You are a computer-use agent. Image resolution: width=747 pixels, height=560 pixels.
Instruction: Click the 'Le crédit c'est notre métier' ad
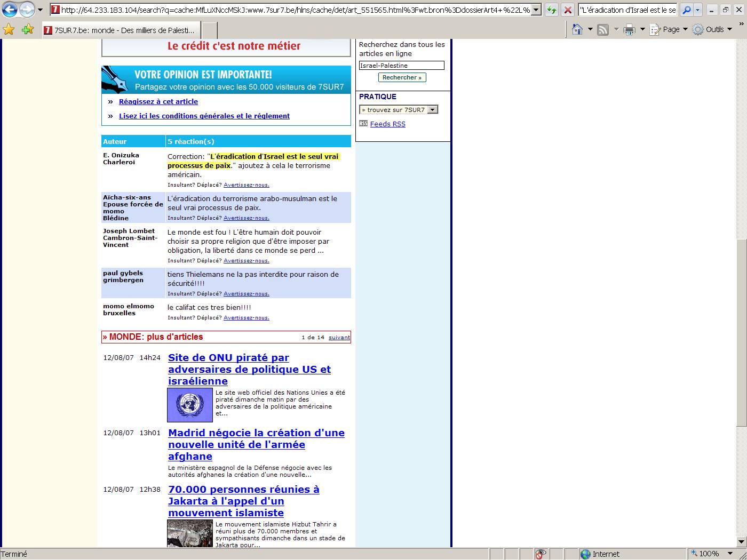point(226,47)
